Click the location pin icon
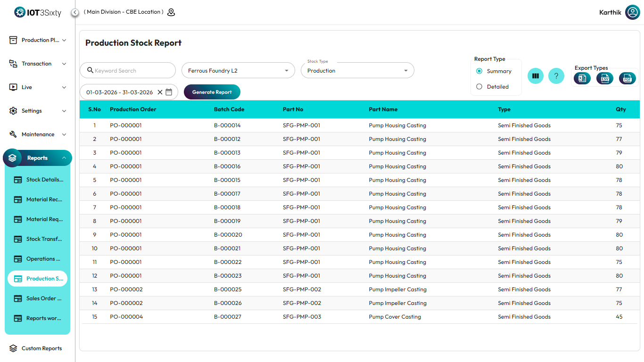 [x=171, y=12]
